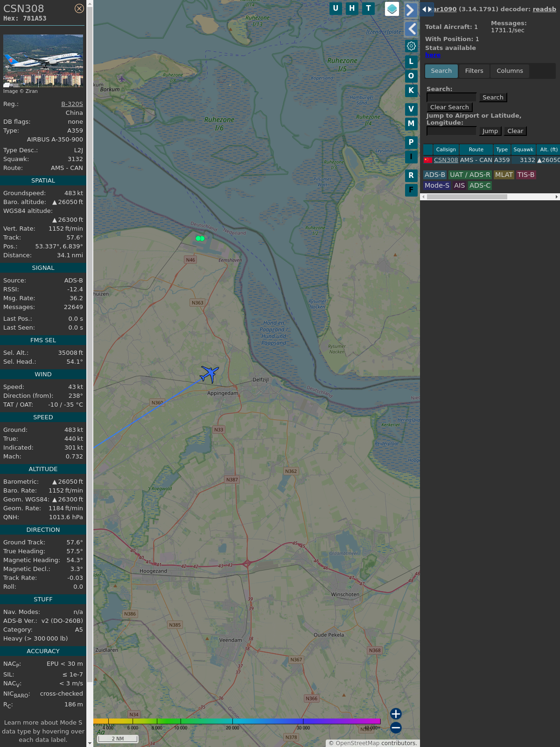Close the CSN308 aircraft info panel

(79, 8)
